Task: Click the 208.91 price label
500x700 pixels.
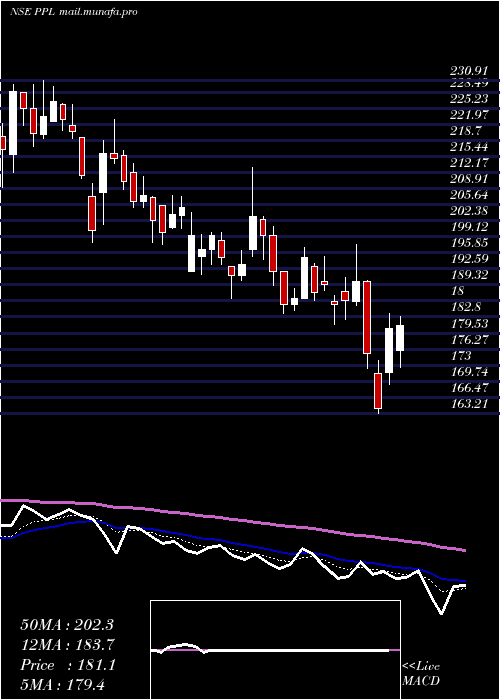Action: click(x=469, y=179)
